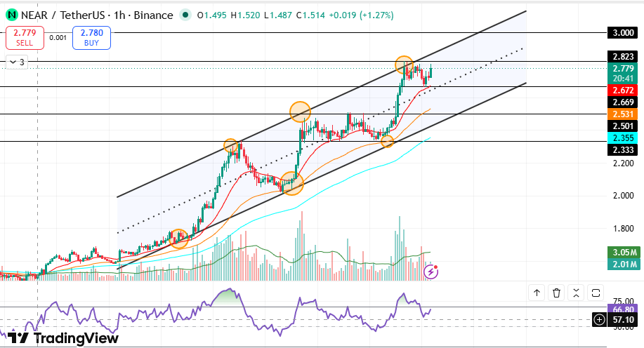The height and width of the screenshot is (348, 644).
Task: Click the plus crosshair icon beside 57.10
Action: click(x=599, y=320)
